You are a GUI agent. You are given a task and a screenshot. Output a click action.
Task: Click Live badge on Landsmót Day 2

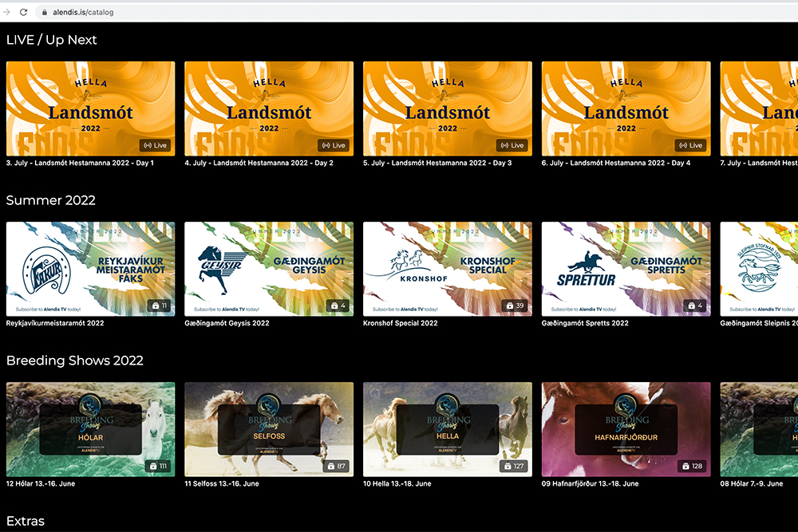(334, 145)
